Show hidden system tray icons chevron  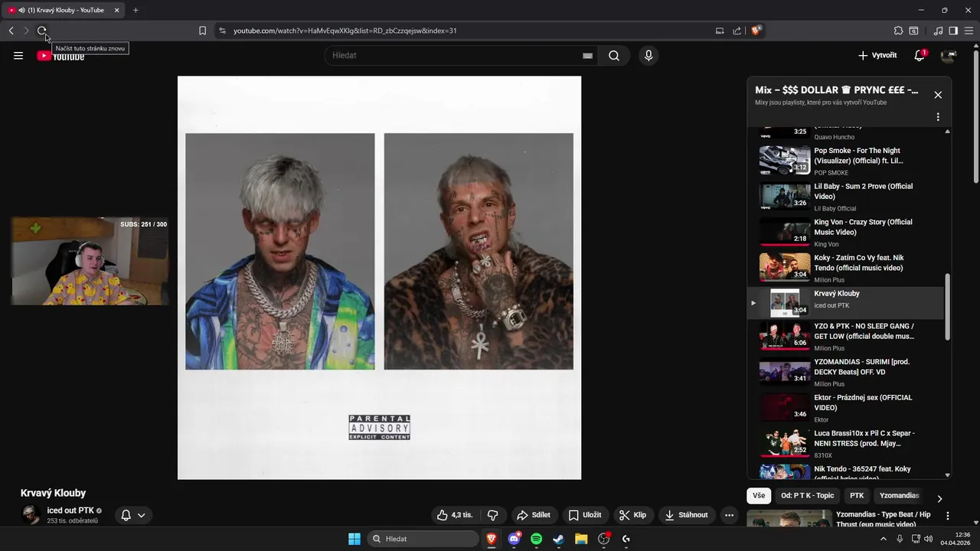tap(884, 539)
